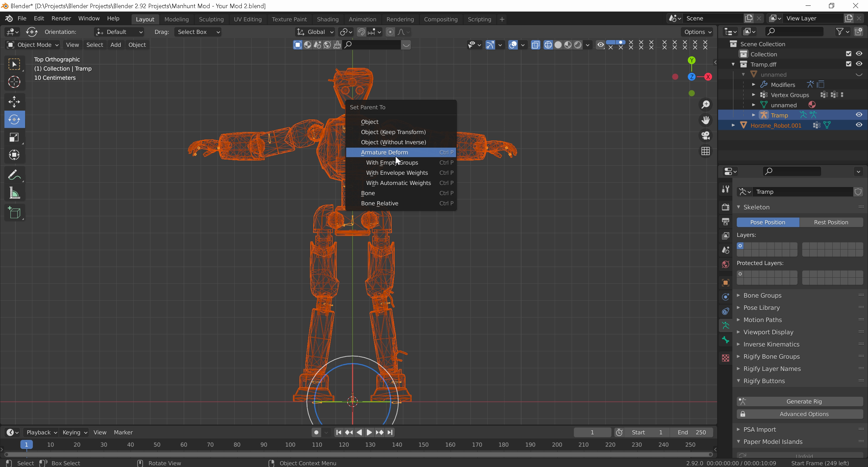Expand the Vertex Groups tree item
The image size is (868, 467).
point(753,95)
